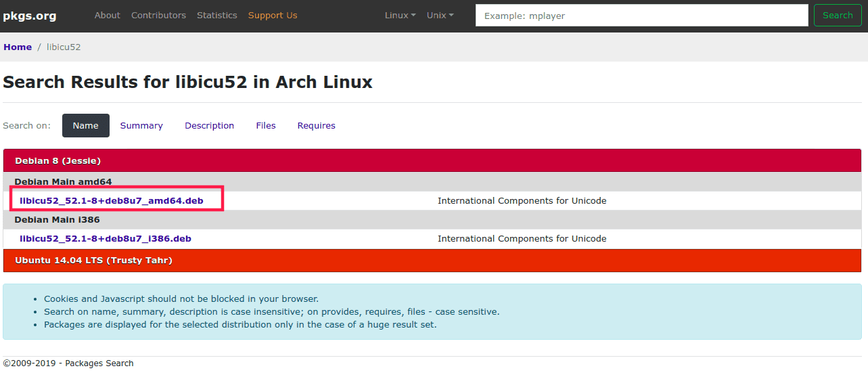Image resolution: width=868 pixels, height=377 pixels.
Task: Open the Statistics page
Action: pyautogui.click(x=216, y=16)
